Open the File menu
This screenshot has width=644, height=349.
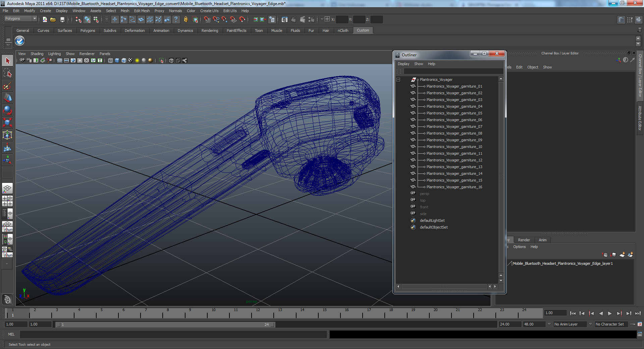(5, 11)
